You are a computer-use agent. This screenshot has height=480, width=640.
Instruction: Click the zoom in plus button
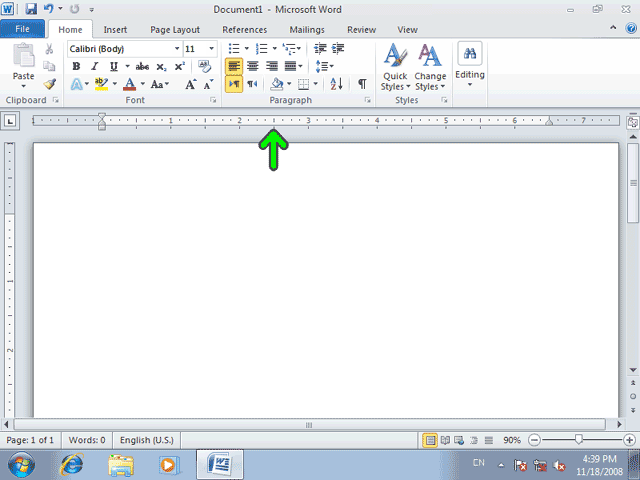coord(629,440)
